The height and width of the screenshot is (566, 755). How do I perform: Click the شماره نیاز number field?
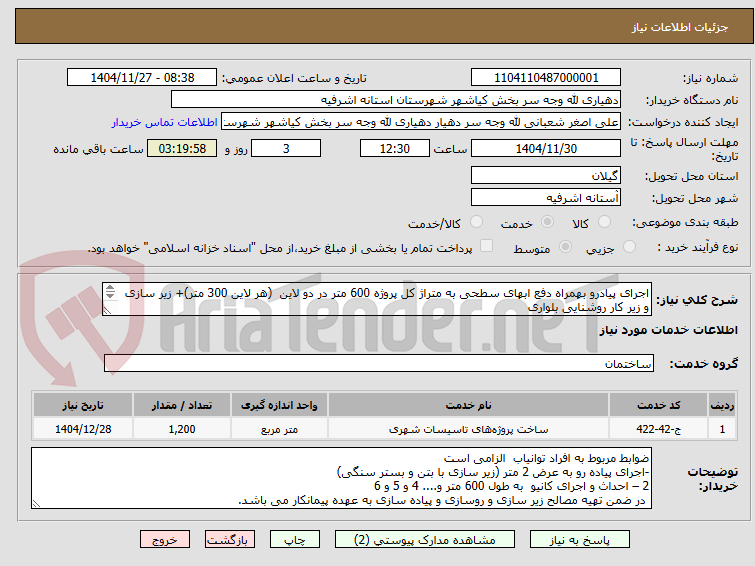click(x=546, y=78)
